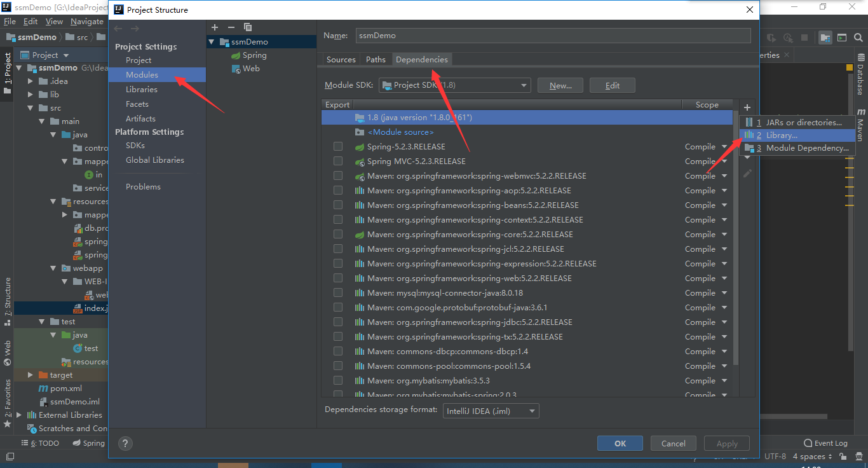
Task: Expand External Libraries in the project tree
Action: pyautogui.click(x=19, y=415)
